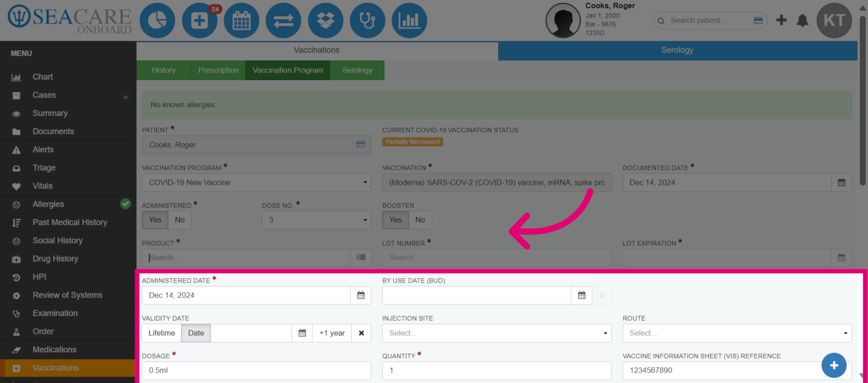
Task: Select Yes for Administered
Action: [155, 220]
